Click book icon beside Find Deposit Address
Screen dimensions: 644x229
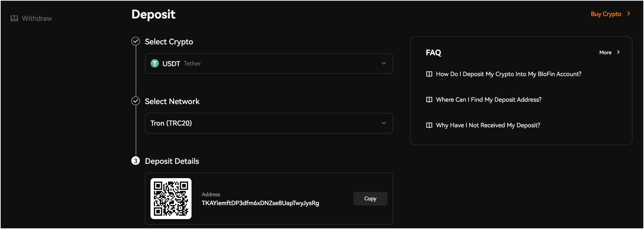coord(429,100)
